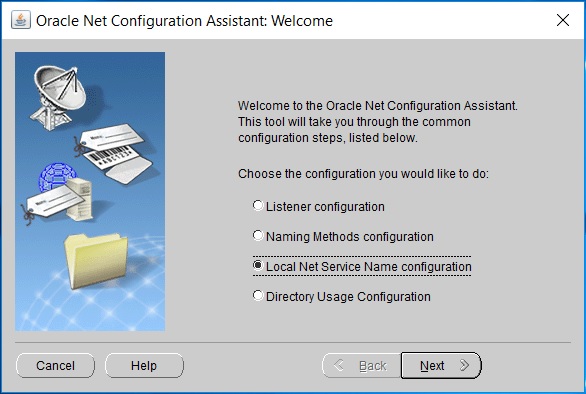Click the right chevron arrow inside Next
The image size is (586, 394).
464,365
